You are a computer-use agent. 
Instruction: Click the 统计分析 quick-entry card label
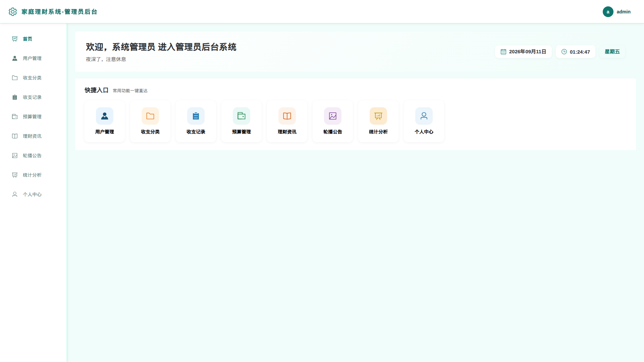tap(378, 132)
